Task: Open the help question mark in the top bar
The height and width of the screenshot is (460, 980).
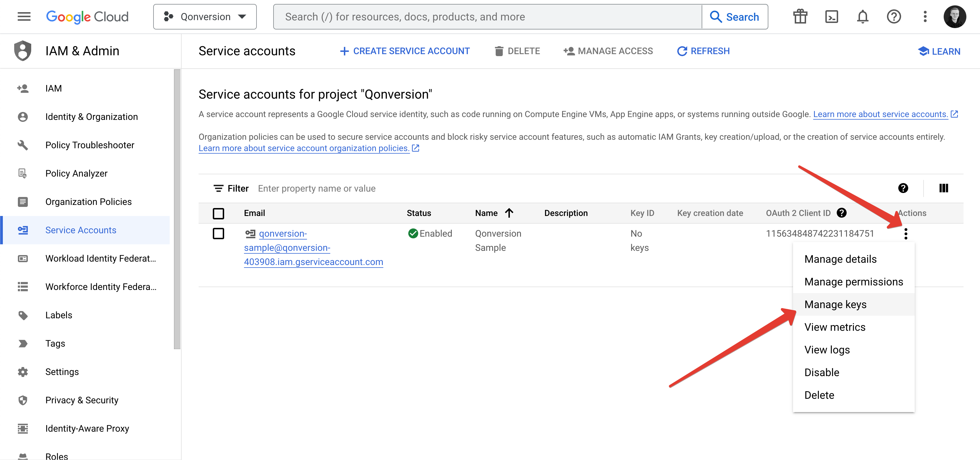Action: pyautogui.click(x=894, y=17)
